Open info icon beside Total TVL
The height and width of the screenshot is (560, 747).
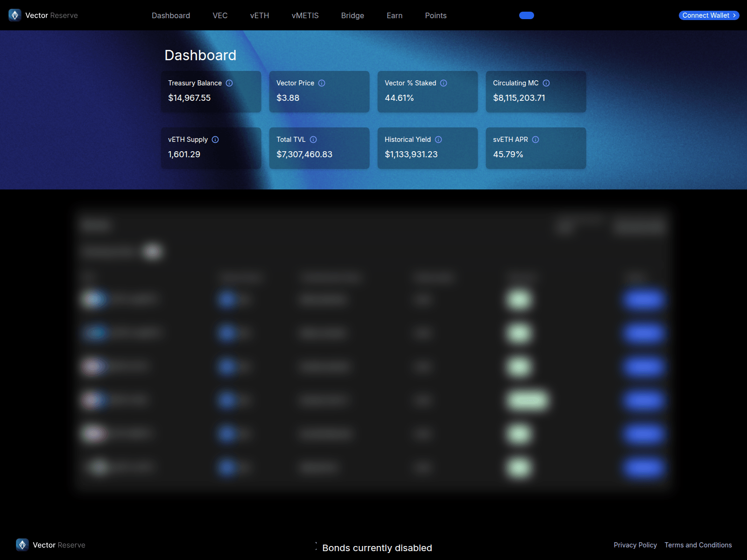313,140
